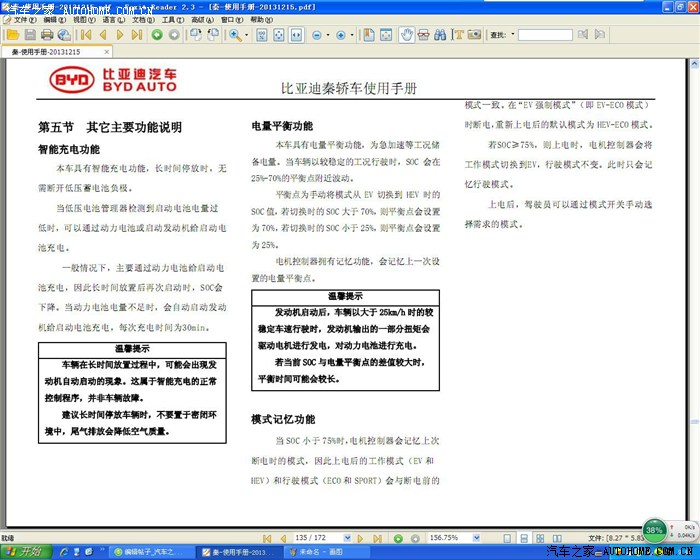This screenshot has width=700, height=560.
Task: Open the 文件 (File) menu
Action: click(x=24, y=19)
